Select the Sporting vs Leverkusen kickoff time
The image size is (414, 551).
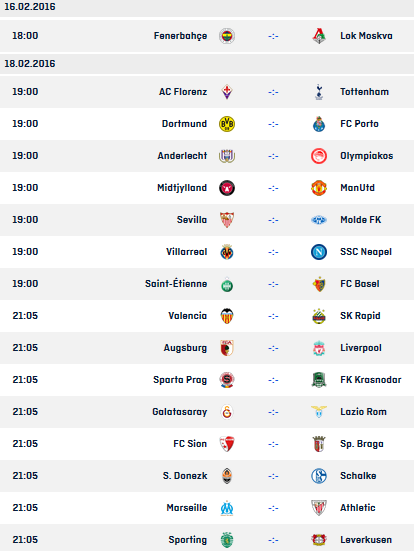click(25, 540)
